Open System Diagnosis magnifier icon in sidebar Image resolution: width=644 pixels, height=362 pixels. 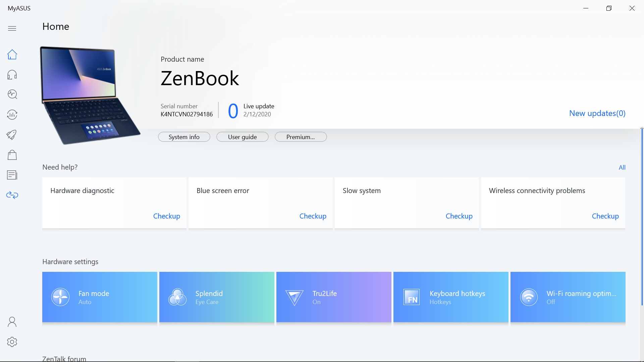click(x=12, y=95)
